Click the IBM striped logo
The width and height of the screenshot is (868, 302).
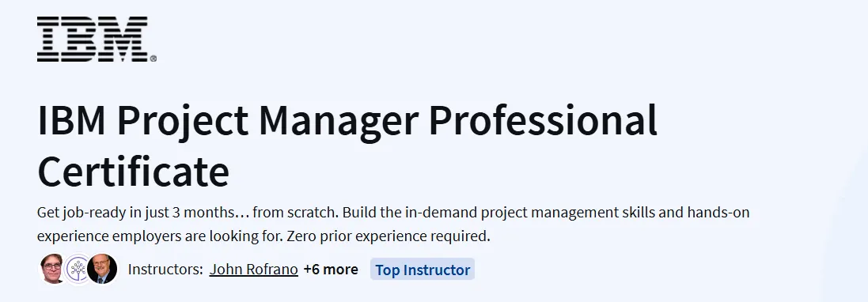click(93, 39)
